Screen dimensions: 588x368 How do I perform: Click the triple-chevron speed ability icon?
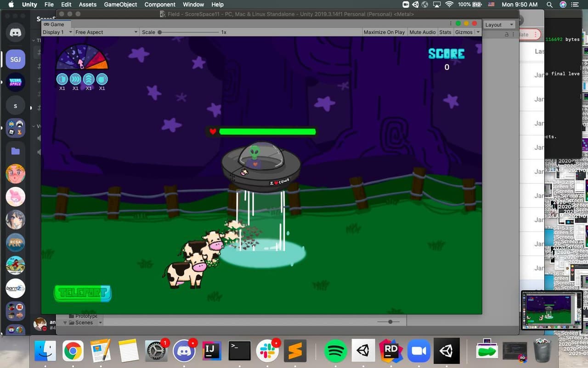pyautogui.click(x=75, y=79)
